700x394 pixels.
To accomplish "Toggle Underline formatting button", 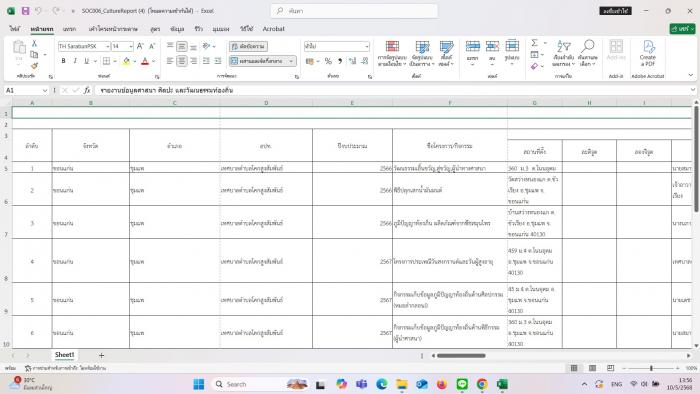I will point(86,61).
